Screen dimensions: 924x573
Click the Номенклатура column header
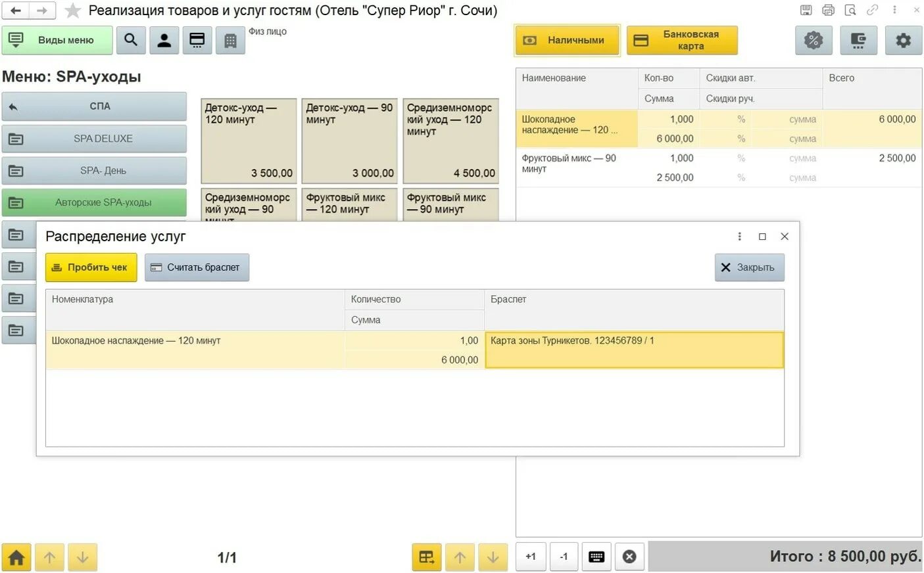coord(195,309)
